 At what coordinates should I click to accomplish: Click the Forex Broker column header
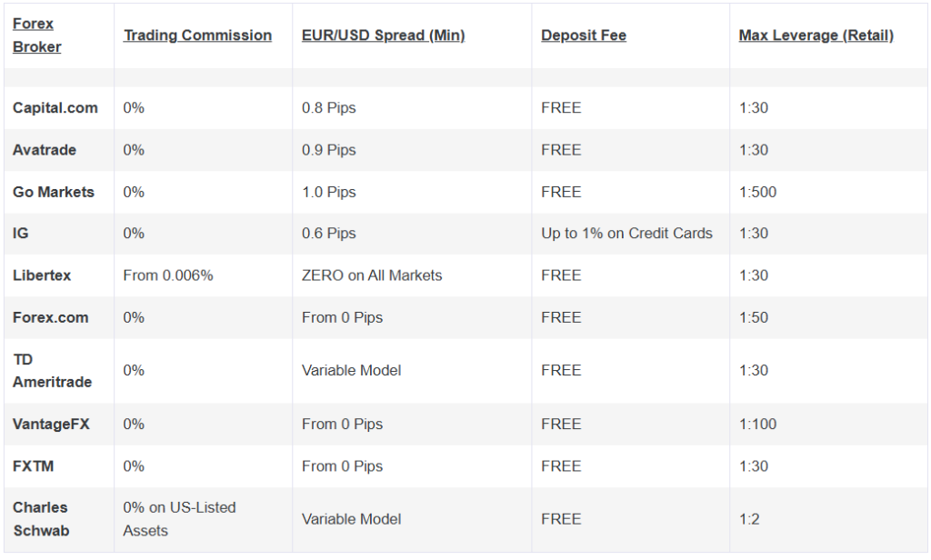click(x=36, y=35)
